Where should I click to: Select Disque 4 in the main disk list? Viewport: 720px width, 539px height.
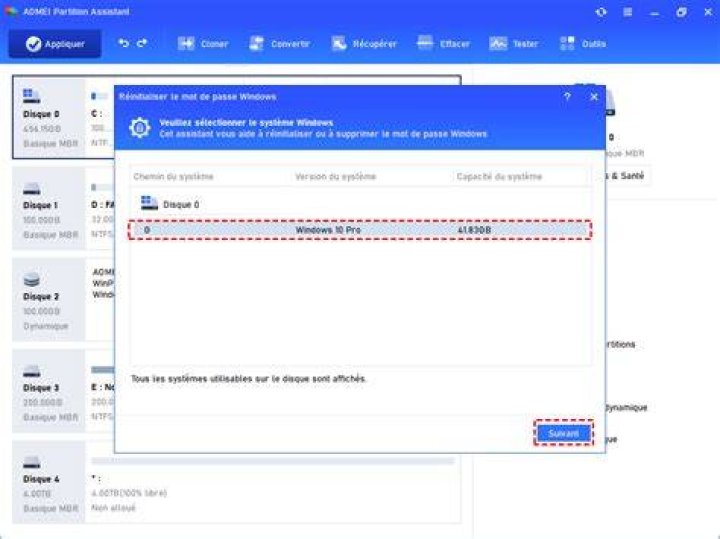(x=50, y=482)
